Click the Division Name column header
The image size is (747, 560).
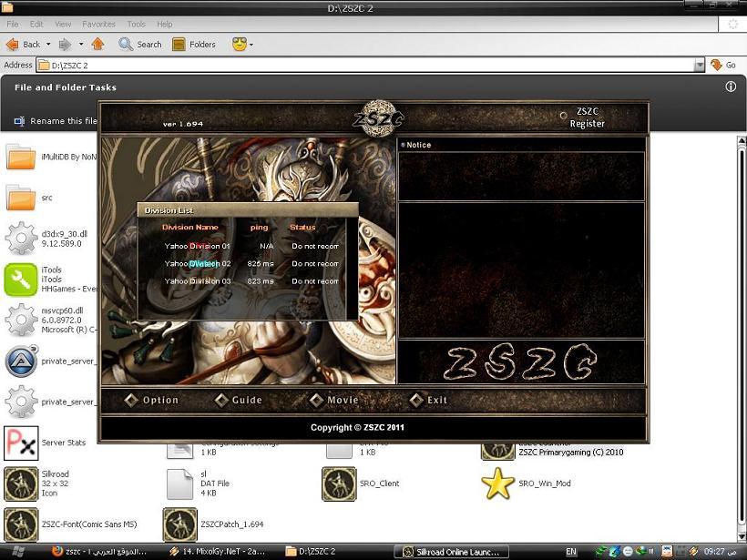pos(190,227)
